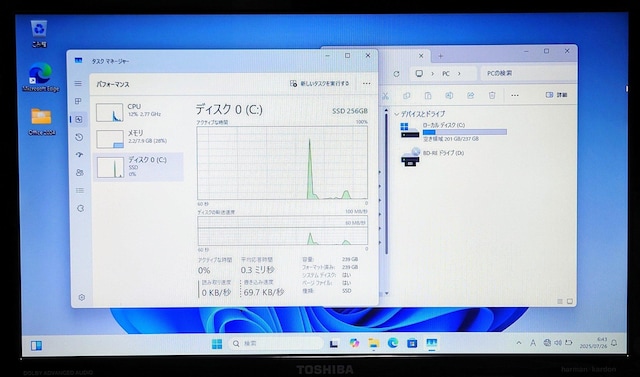Select ディスク 0 (C:) performance entry
640x377 pixels.
[x=138, y=166]
